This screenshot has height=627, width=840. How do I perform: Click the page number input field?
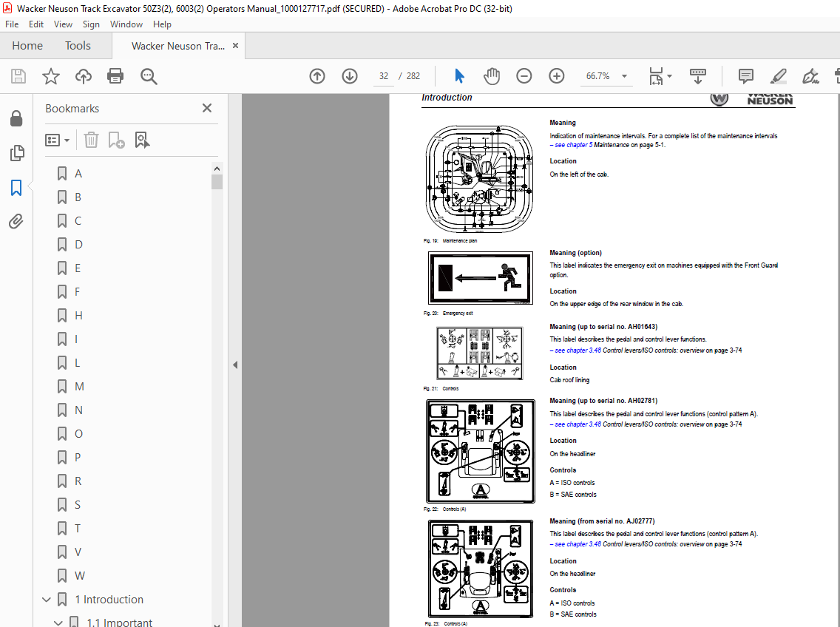(x=384, y=76)
